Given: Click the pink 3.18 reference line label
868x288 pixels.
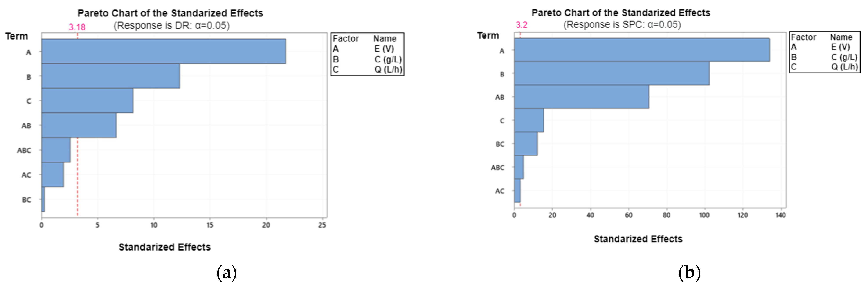Looking at the screenshot, I should pyautogui.click(x=77, y=27).
